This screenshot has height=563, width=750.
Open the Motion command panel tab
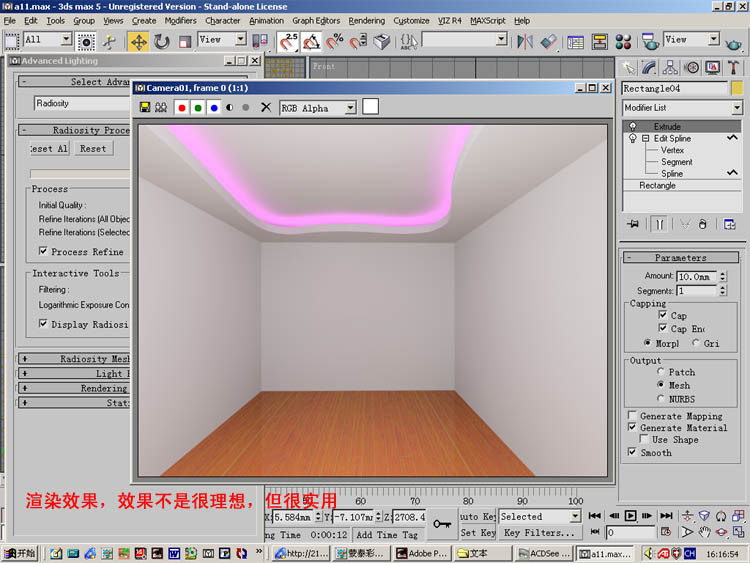tap(692, 68)
